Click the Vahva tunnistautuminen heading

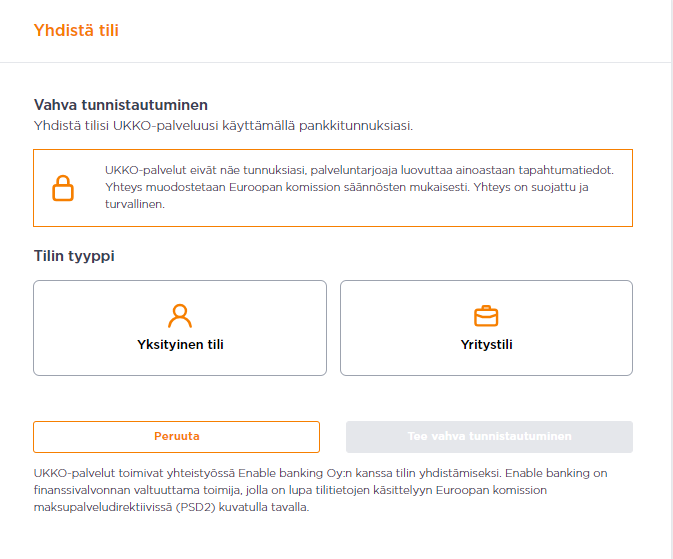127,105
